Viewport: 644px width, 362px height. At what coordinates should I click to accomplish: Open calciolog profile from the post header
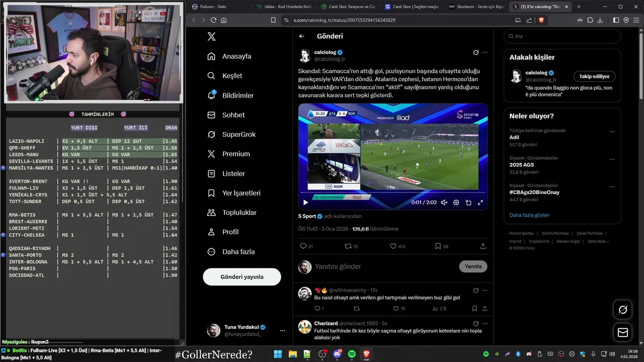[325, 52]
